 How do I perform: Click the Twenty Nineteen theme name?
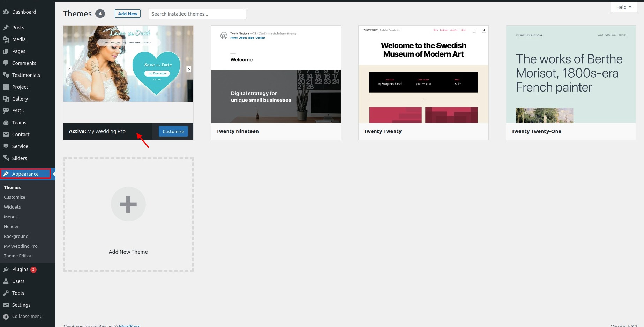tap(238, 131)
